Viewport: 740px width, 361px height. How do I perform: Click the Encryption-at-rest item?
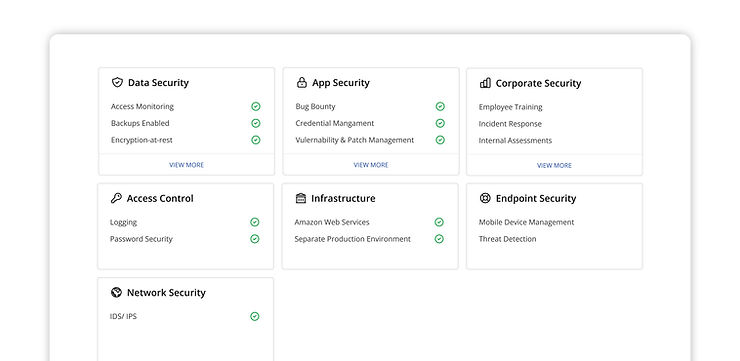pos(142,140)
